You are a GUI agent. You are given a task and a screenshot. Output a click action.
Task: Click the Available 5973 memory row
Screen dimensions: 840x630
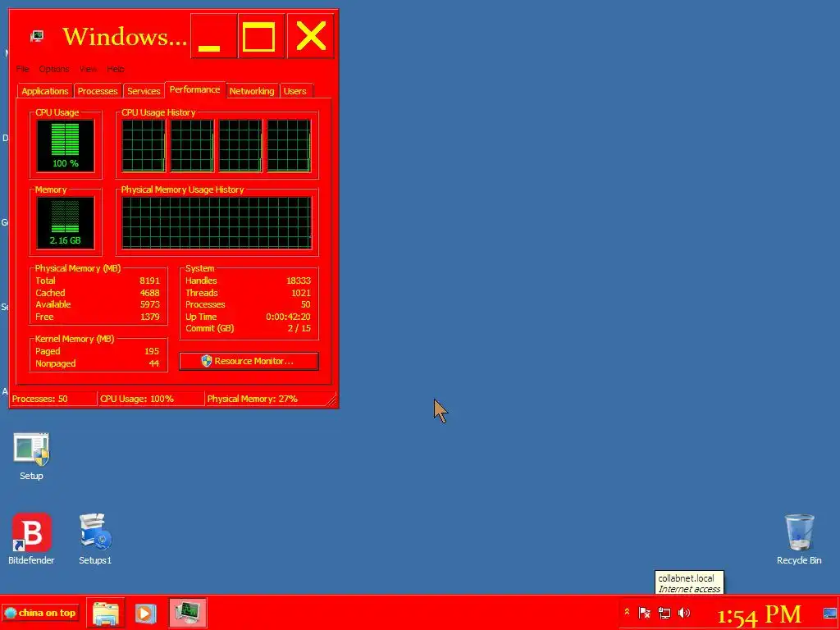tap(98, 304)
